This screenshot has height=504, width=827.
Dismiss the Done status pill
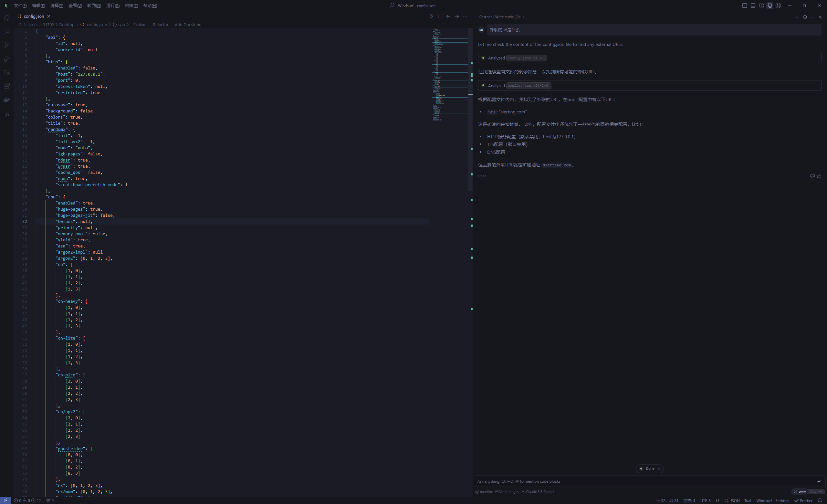[x=659, y=468]
